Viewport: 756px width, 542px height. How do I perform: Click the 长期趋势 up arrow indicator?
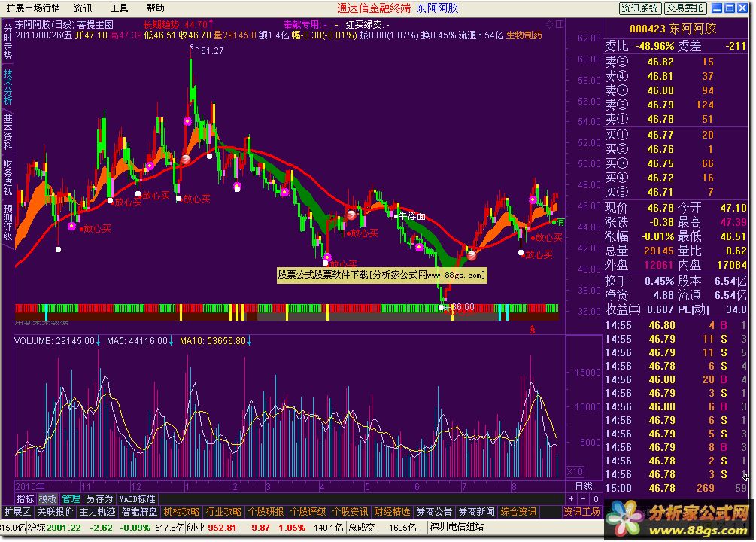click(211, 23)
